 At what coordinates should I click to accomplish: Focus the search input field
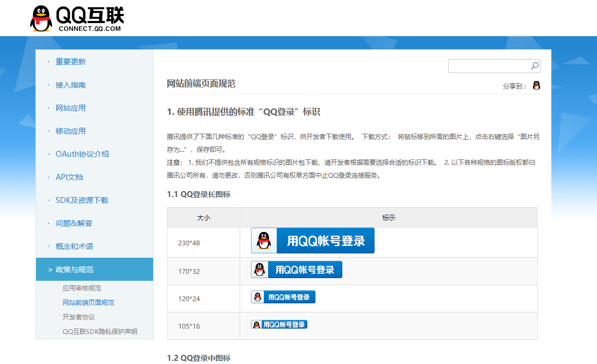pos(489,66)
